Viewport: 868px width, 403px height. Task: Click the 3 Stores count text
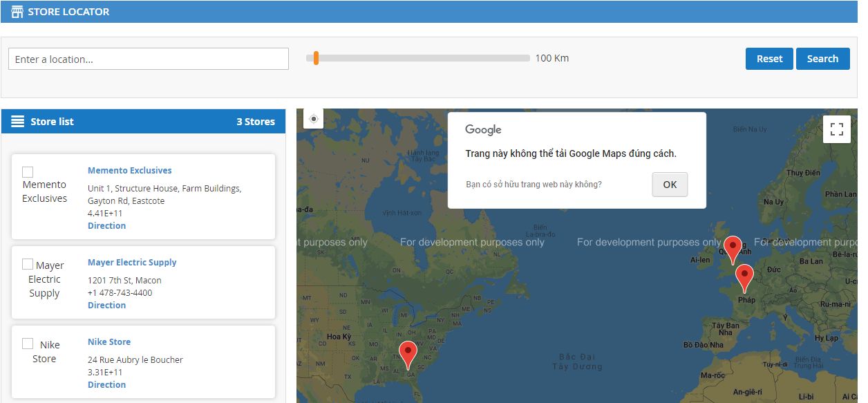coord(256,122)
